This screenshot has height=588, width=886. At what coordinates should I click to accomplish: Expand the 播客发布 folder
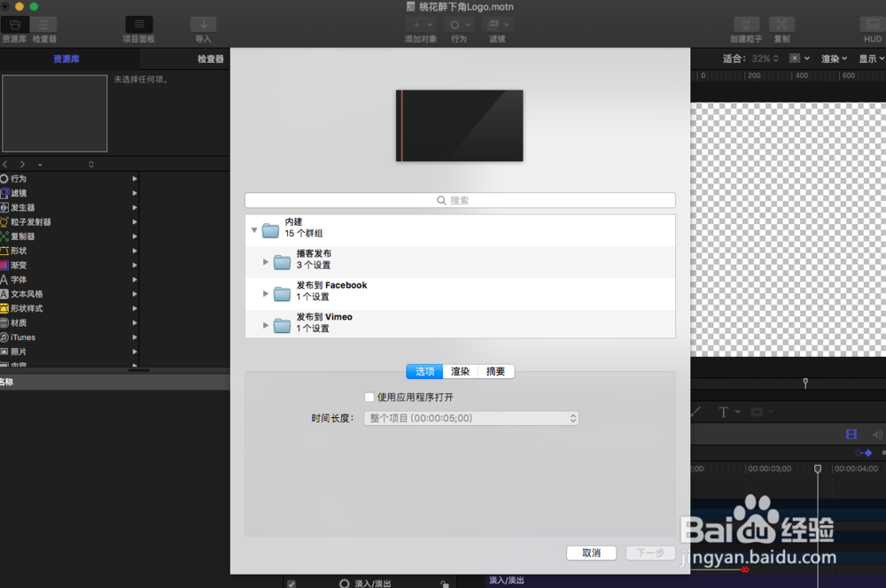tap(266, 261)
